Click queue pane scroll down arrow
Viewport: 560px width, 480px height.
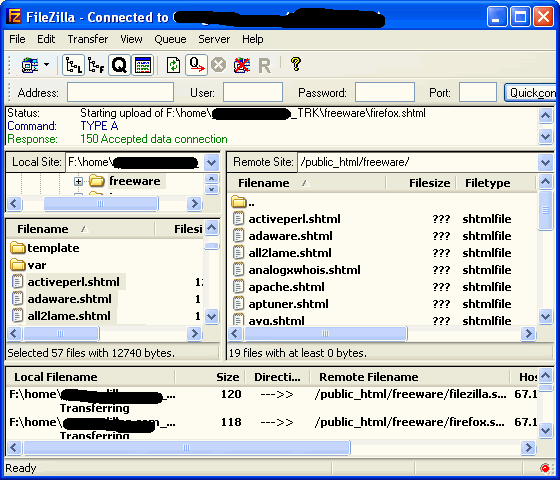(x=545, y=430)
